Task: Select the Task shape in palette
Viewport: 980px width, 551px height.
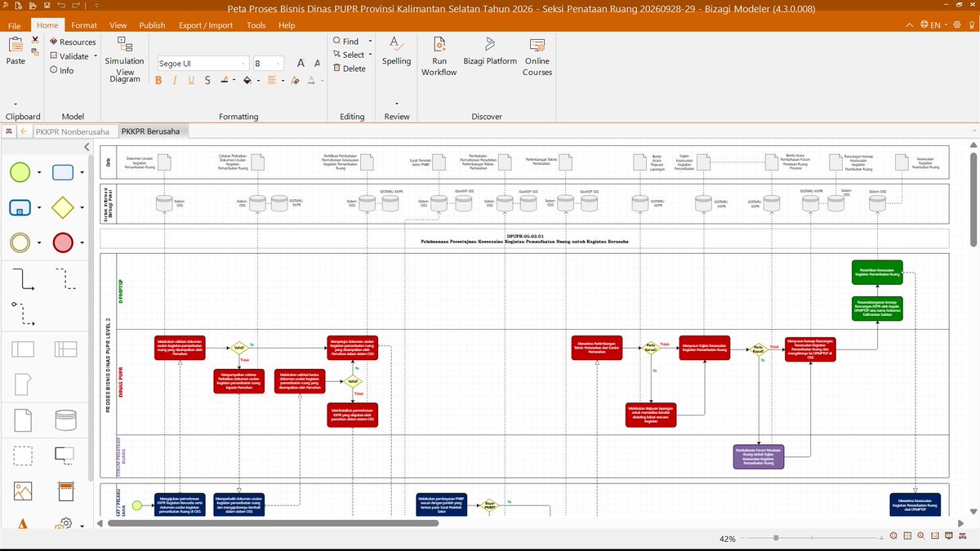Action: pos(64,172)
